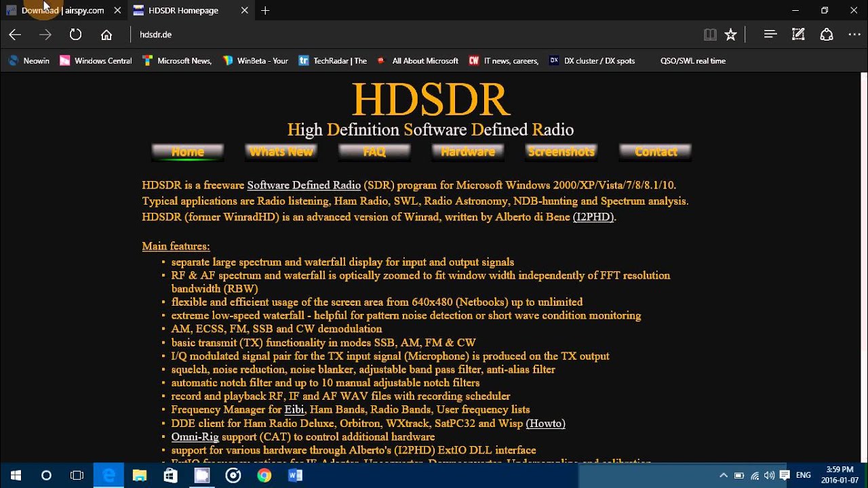This screenshot has width=868, height=488.
Task: Open the Windows Start menu
Action: click(16, 476)
